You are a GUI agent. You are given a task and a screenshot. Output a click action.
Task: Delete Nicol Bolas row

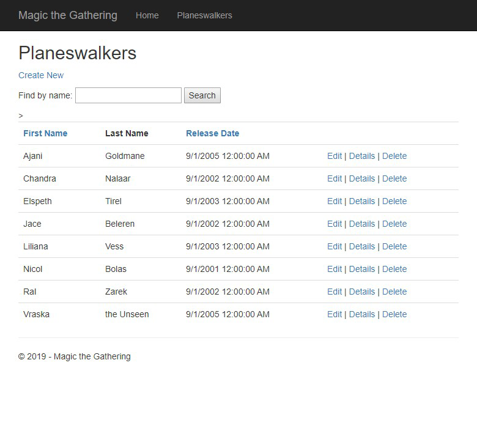pyautogui.click(x=394, y=269)
